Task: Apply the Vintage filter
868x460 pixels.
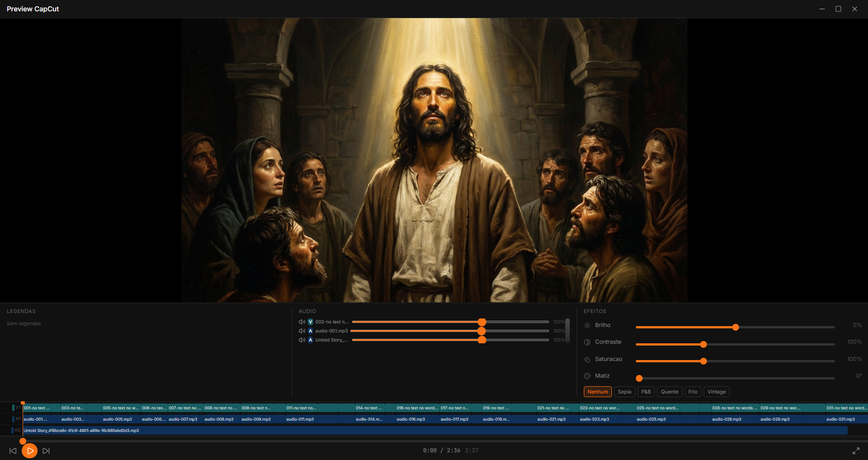Action: pos(716,392)
